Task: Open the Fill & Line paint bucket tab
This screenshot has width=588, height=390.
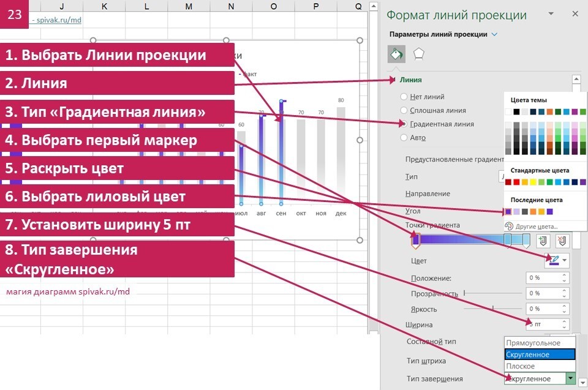Action: click(396, 54)
